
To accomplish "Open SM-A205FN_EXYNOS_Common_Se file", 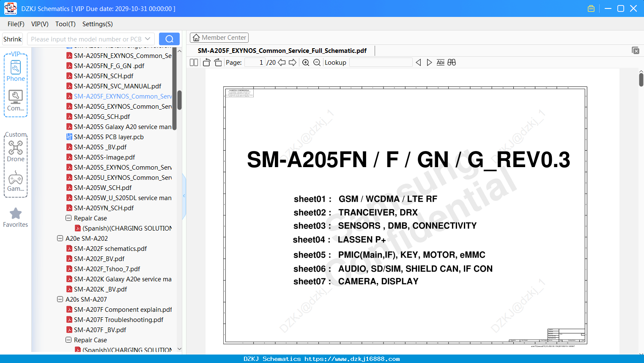I will (x=119, y=56).
